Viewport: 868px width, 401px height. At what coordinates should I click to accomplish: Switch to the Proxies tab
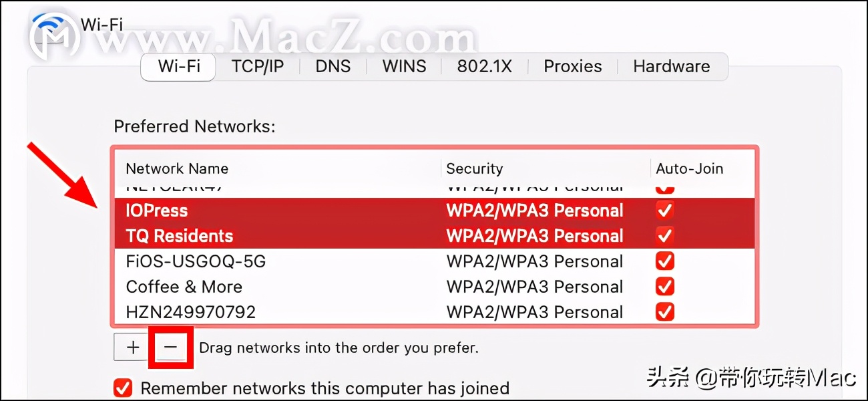coord(572,66)
